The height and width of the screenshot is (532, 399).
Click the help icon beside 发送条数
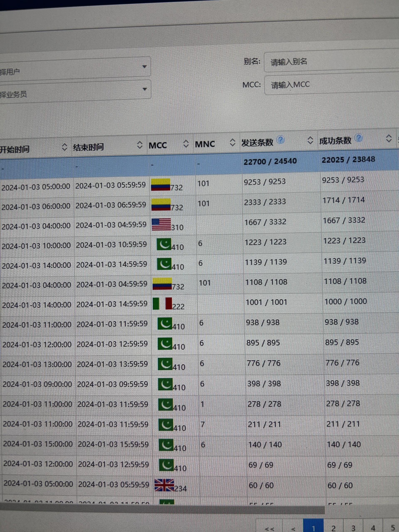(280, 140)
